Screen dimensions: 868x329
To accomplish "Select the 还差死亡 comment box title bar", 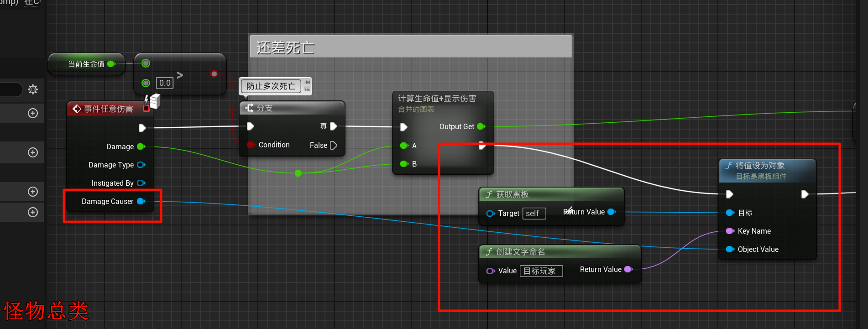I will coord(411,47).
